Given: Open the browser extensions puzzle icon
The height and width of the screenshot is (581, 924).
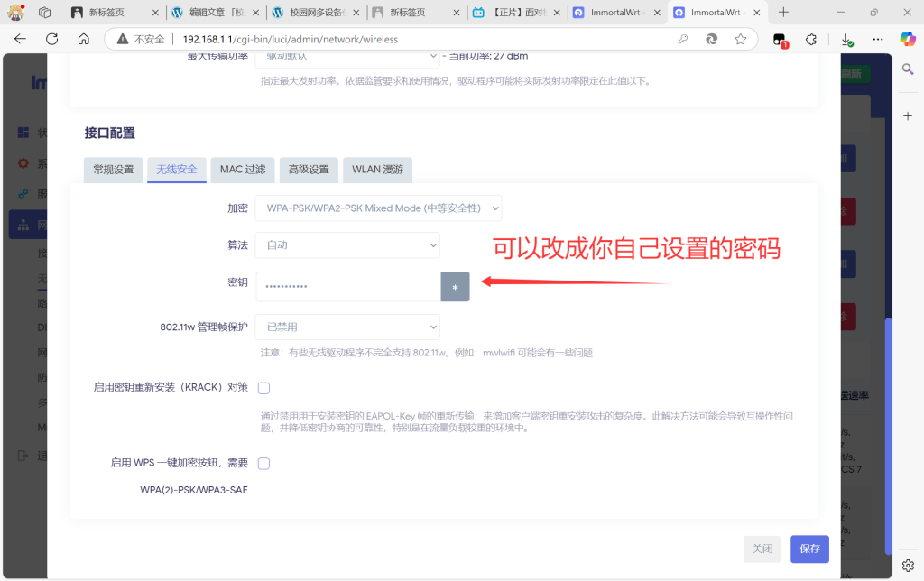Looking at the screenshot, I should pos(810,40).
